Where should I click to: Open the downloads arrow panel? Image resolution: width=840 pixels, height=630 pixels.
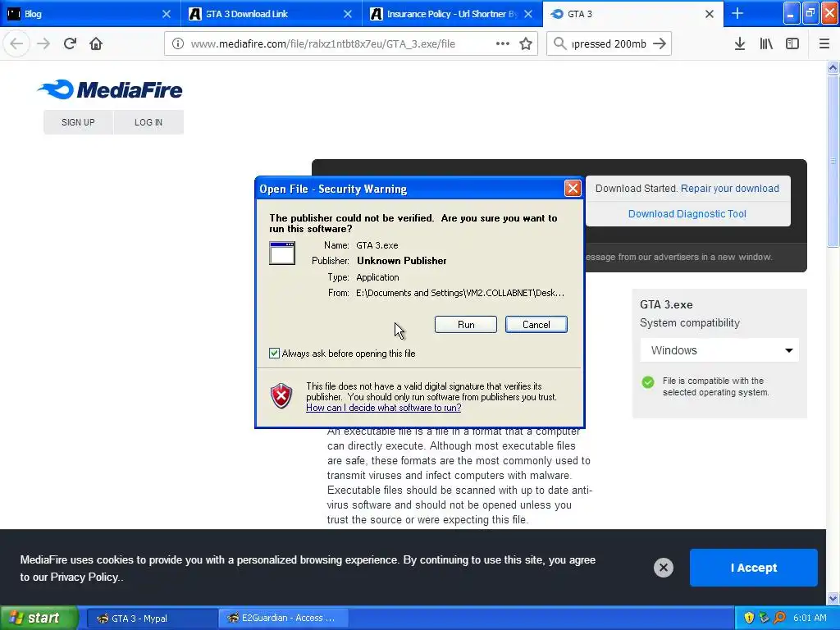(x=740, y=43)
